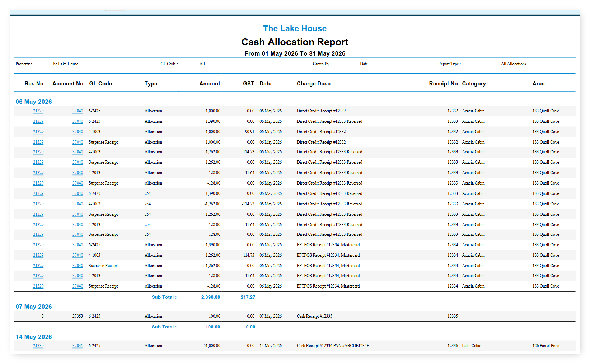Screen dimensions: 590x364
Task: Select the 'Area' column header
Action: (x=538, y=84)
